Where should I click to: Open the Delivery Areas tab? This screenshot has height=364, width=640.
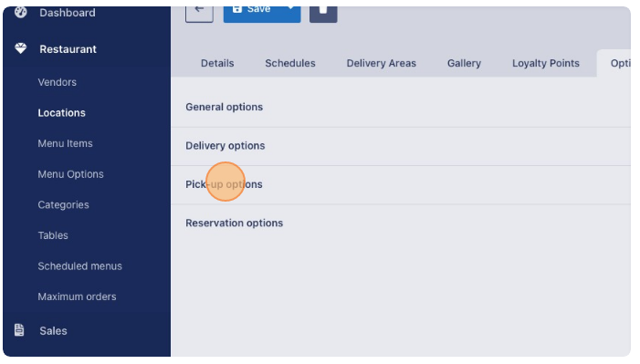click(x=382, y=63)
